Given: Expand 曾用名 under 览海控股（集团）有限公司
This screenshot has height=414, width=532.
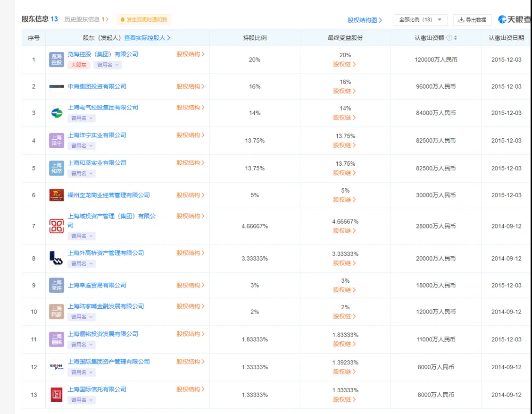Looking at the screenshot, I should (x=107, y=65).
